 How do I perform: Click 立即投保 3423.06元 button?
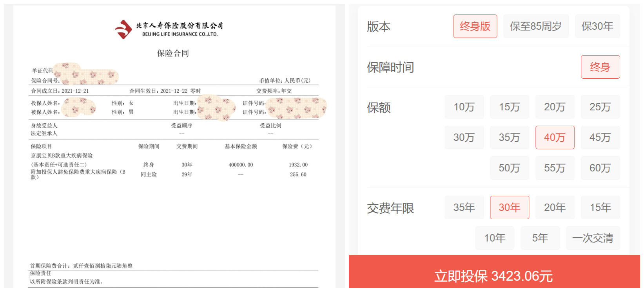pos(494,274)
